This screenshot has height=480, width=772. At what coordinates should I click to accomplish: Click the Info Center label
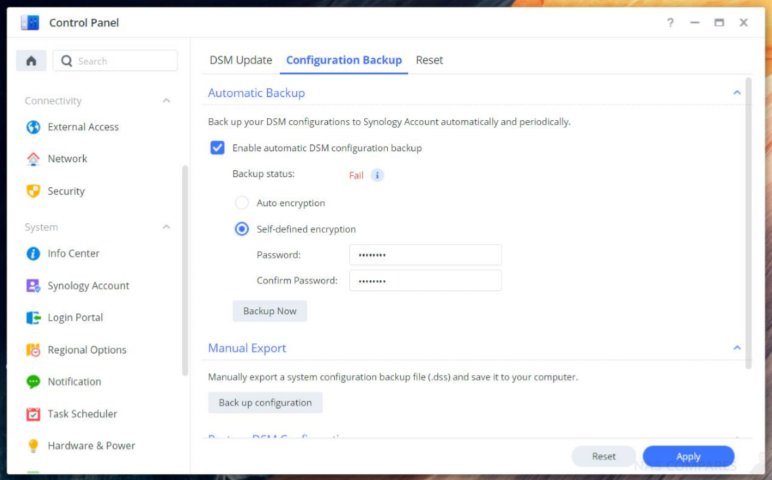[x=73, y=254]
